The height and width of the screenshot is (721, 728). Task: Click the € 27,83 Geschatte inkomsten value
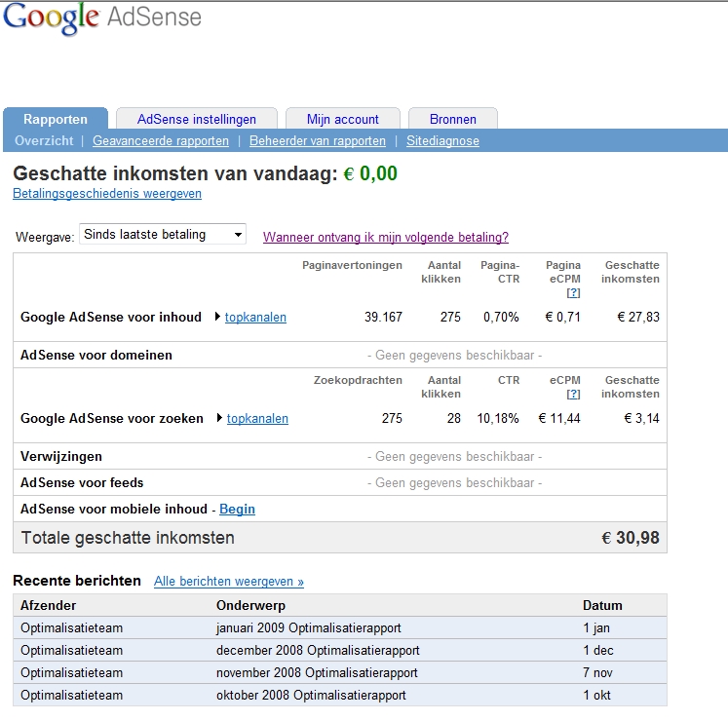[x=638, y=317]
